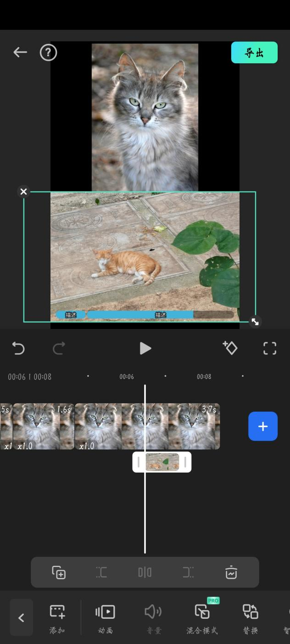Click the 00:06 | 00:08 time readout
The width and height of the screenshot is (290, 644).
(x=30, y=377)
